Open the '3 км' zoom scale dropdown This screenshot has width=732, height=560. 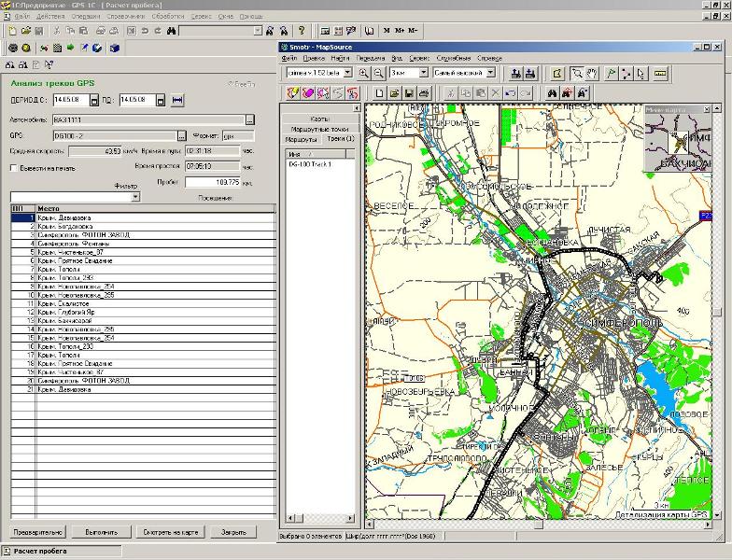tap(424, 73)
